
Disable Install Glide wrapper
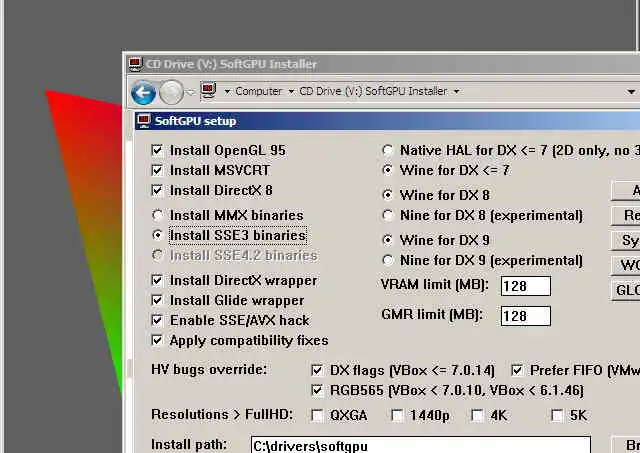(x=157, y=300)
